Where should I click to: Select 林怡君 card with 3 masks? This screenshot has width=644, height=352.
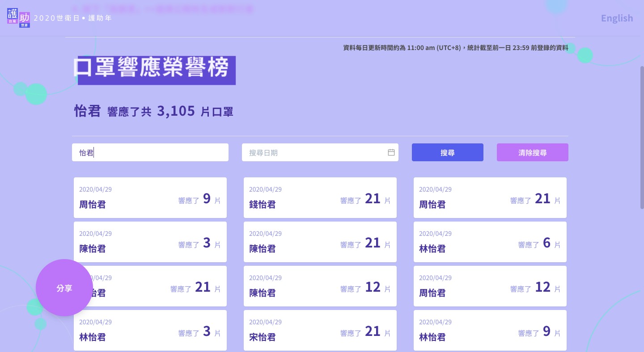[150, 330]
